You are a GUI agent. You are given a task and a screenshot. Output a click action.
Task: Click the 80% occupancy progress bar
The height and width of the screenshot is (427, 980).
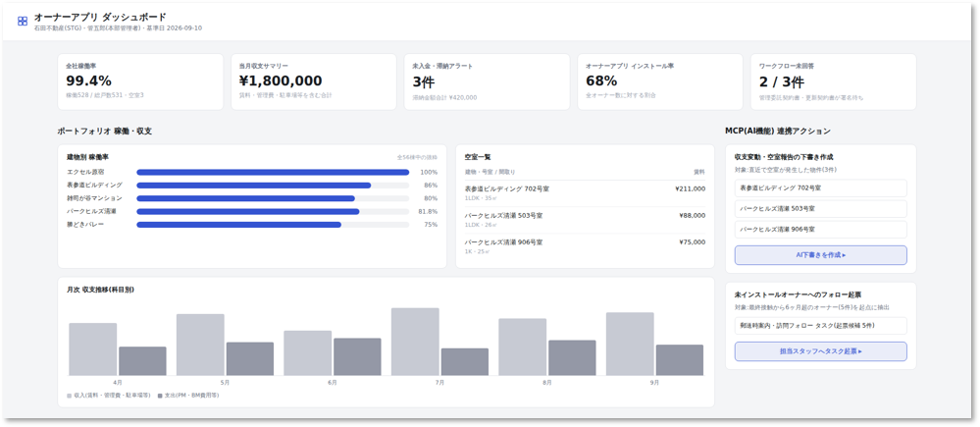click(x=273, y=198)
